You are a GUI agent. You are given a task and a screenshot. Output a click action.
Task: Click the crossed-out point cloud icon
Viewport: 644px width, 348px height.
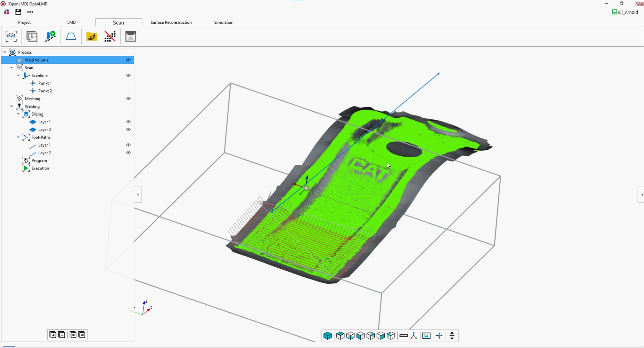click(110, 37)
